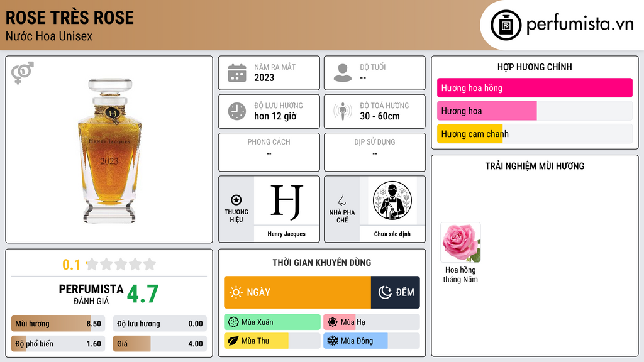
Task: Click the pink rose note image
Action: click(460, 242)
